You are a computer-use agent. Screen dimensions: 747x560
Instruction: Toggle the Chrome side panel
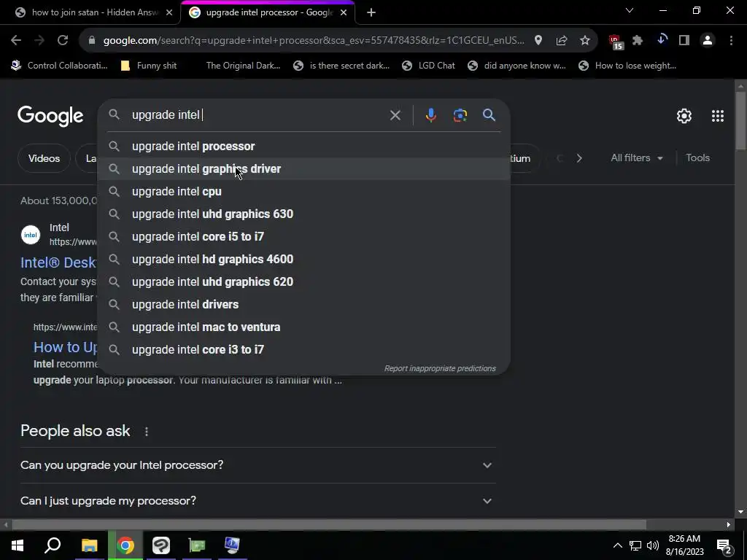[684, 41]
